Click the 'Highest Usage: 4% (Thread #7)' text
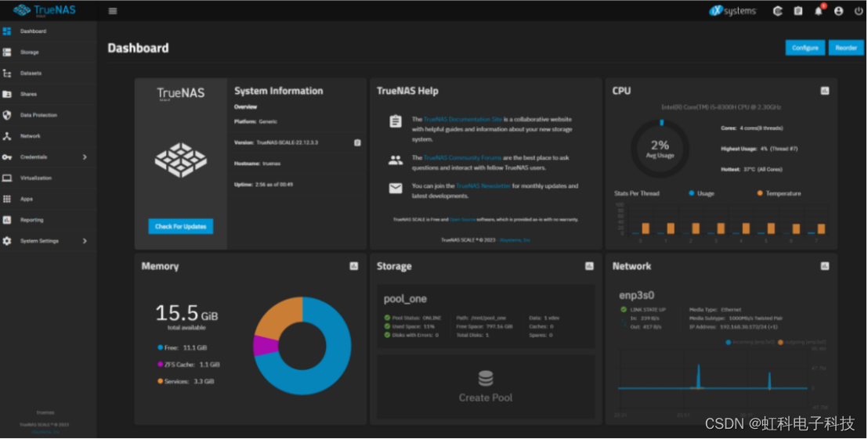 [760, 149]
